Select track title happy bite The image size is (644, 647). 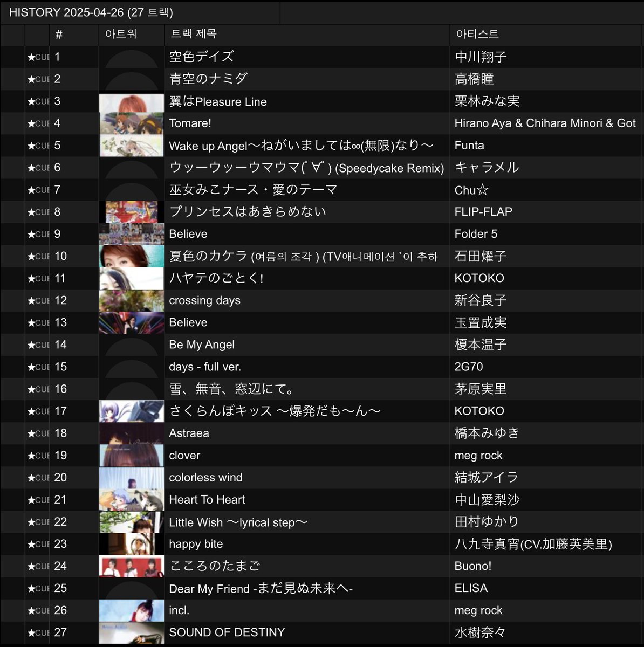point(196,544)
